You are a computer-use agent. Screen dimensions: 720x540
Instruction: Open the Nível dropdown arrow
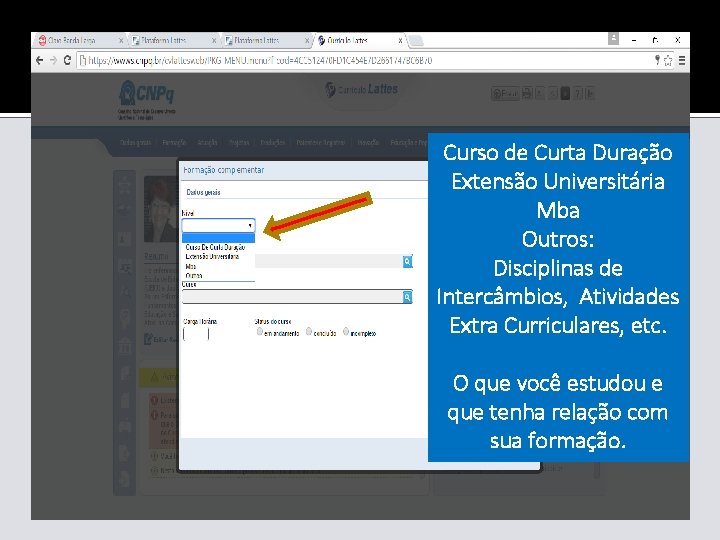250,225
